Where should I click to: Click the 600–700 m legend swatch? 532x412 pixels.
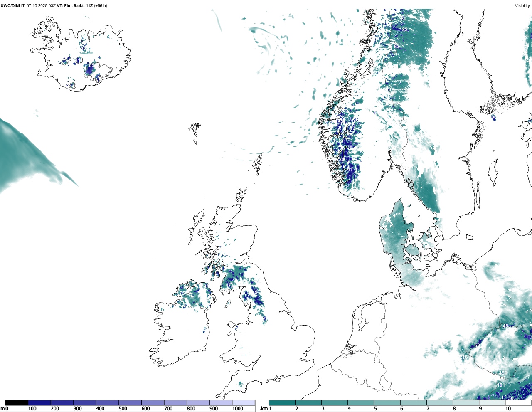pyautogui.click(x=153, y=402)
